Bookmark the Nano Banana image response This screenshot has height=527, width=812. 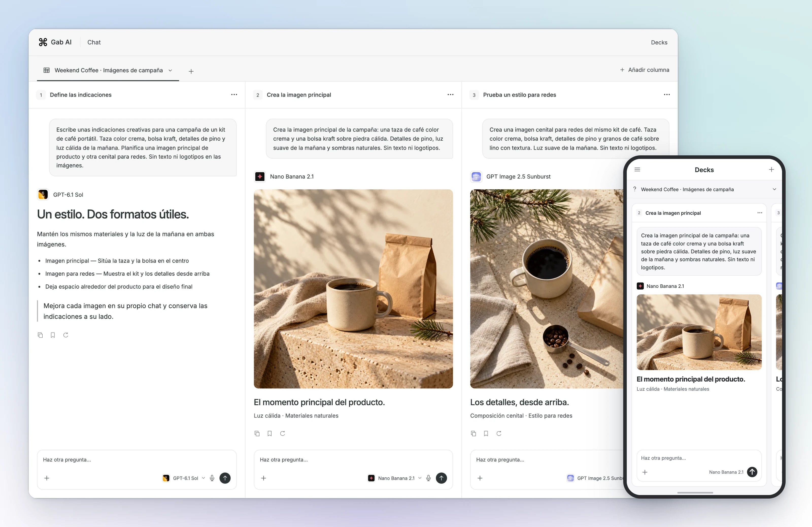point(269,434)
